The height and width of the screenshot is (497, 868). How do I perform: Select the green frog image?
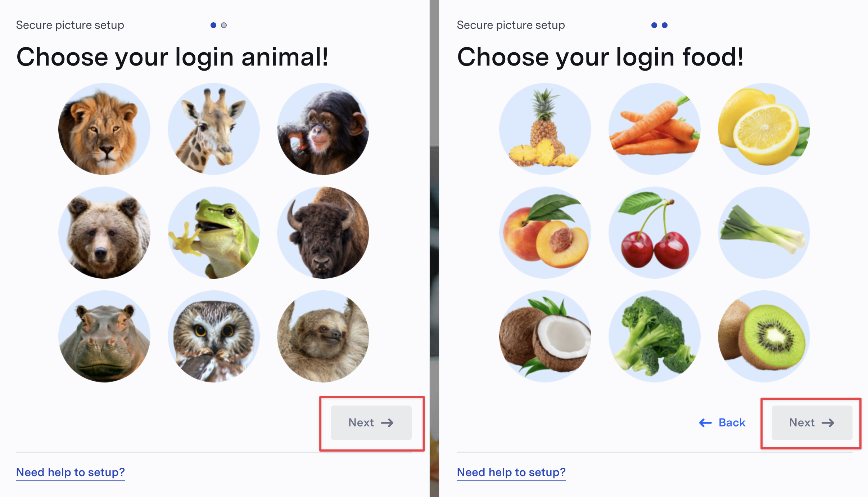[x=214, y=233]
